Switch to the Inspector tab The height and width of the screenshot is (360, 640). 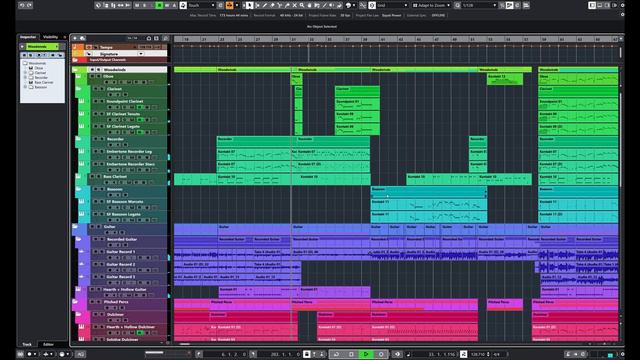(28, 37)
